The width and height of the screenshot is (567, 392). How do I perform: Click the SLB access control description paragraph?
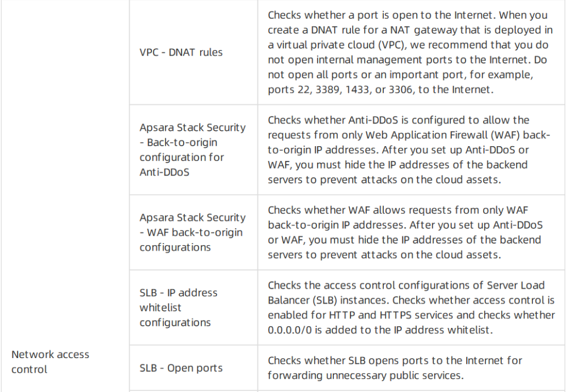411,308
